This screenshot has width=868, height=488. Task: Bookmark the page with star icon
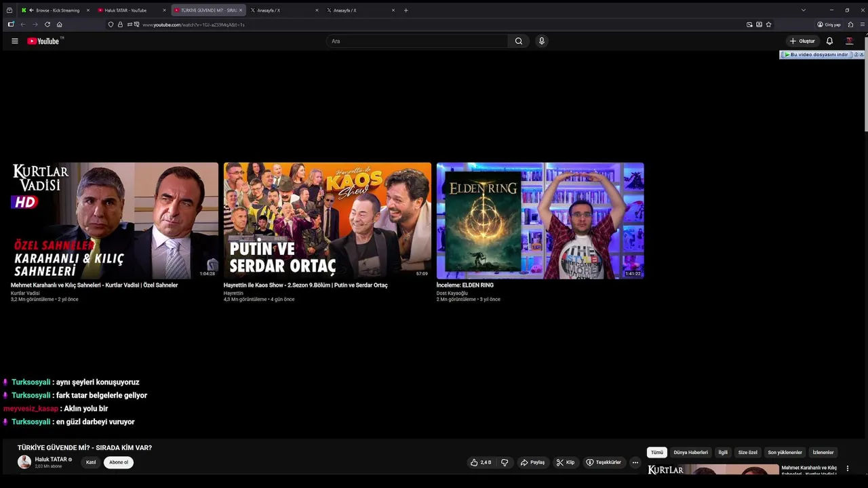[768, 24]
